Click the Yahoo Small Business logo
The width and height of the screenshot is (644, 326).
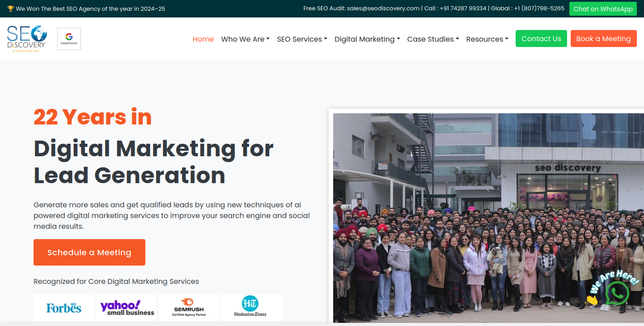coord(127,308)
